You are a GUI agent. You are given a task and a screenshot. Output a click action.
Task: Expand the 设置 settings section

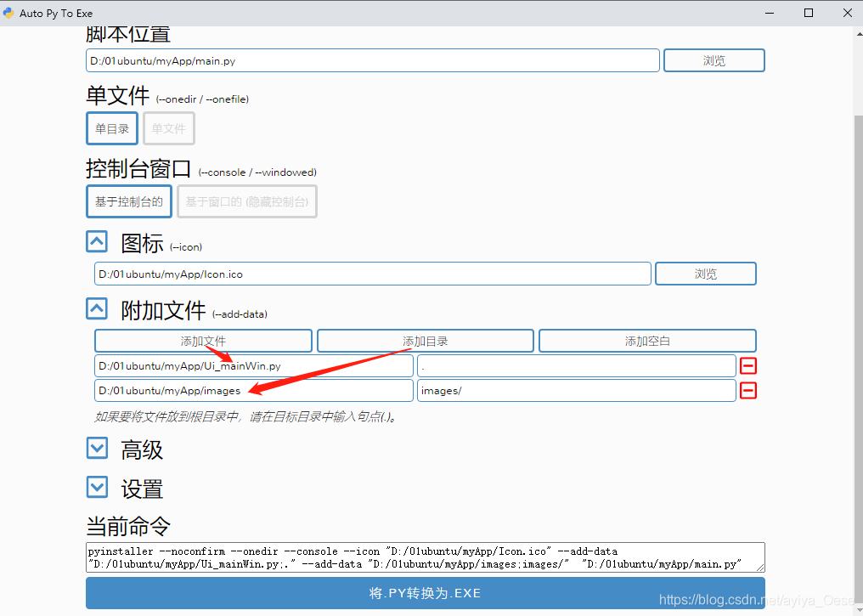[x=98, y=487]
